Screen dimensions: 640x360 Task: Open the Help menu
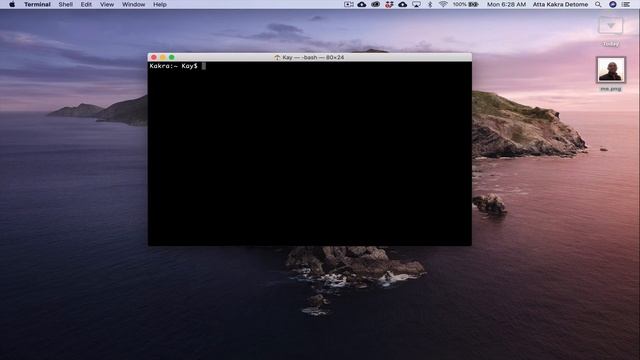pos(160,4)
